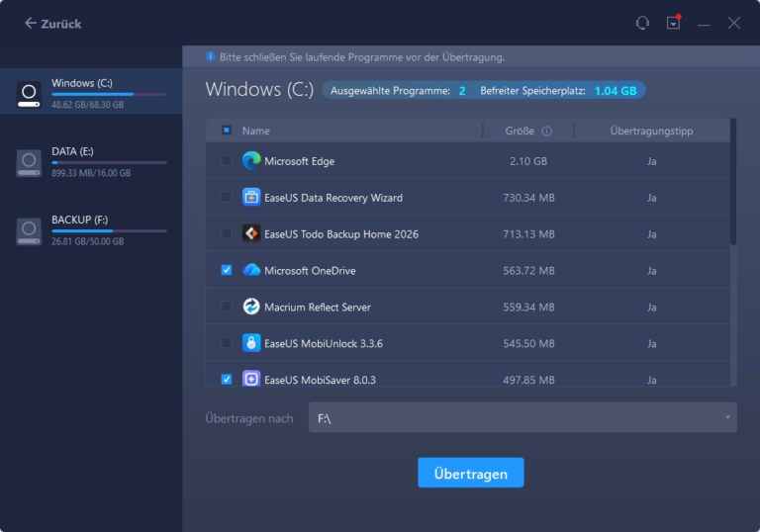Click the EaseUS Todo Backup icon
The height and width of the screenshot is (532, 760).
click(251, 233)
